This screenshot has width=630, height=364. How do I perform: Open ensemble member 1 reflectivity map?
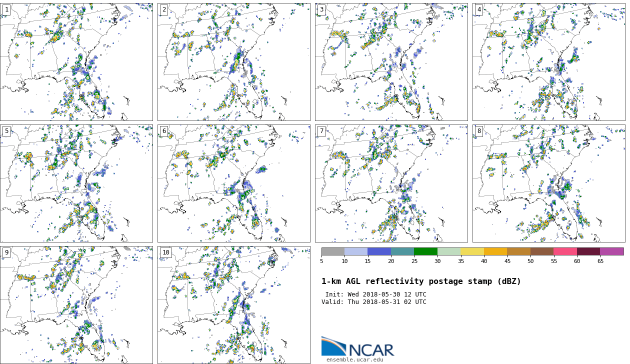click(76, 62)
